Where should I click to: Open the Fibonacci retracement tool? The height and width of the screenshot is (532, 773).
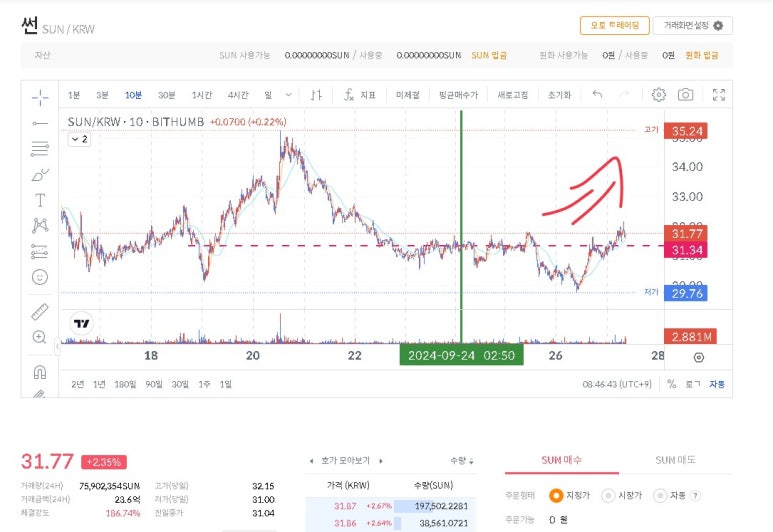tap(40, 148)
